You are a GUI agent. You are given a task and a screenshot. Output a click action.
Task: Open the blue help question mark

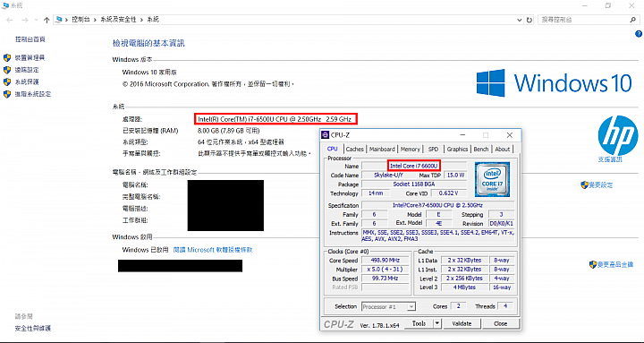point(639,34)
